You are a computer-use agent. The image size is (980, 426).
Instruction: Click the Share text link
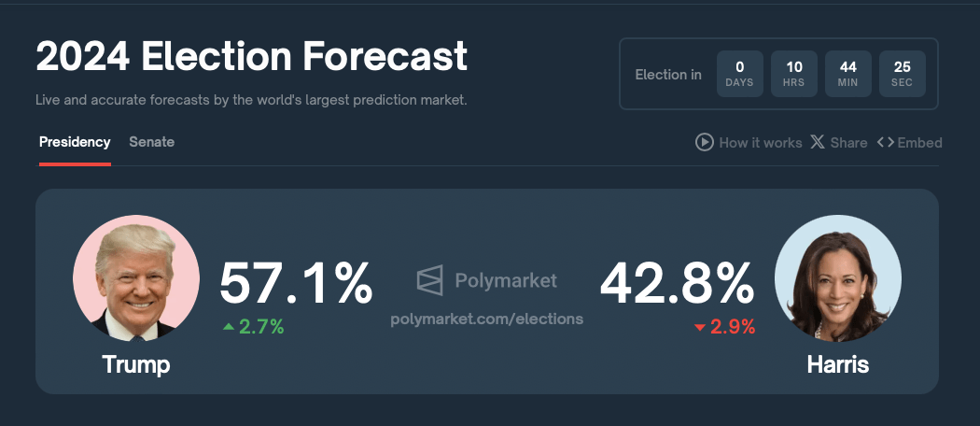point(848,143)
